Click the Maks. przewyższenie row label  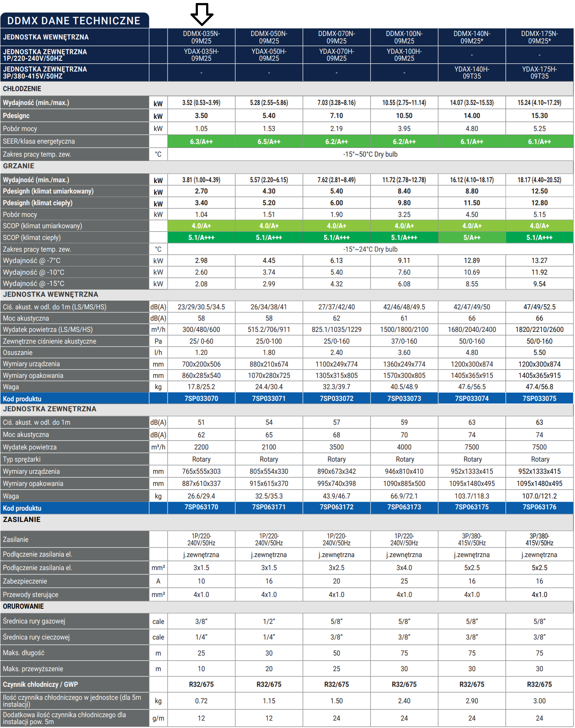coord(33,669)
